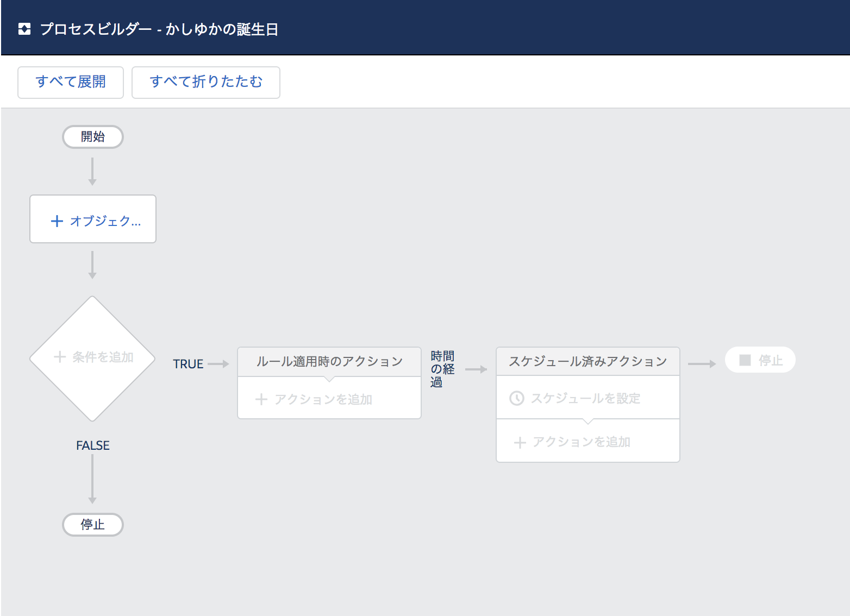The image size is (850, 616).
Task: Click the プロセスビルダー - かしゆかの誕生日 title
Action: click(159, 29)
